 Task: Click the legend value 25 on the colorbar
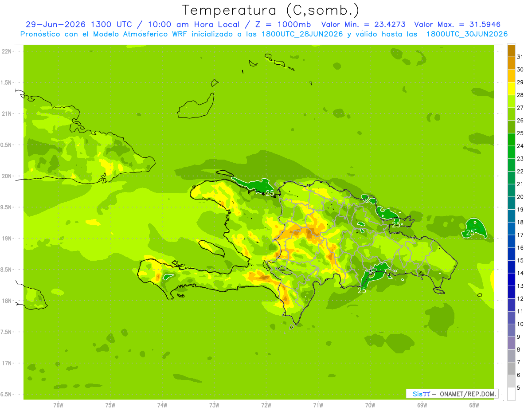[520, 133]
